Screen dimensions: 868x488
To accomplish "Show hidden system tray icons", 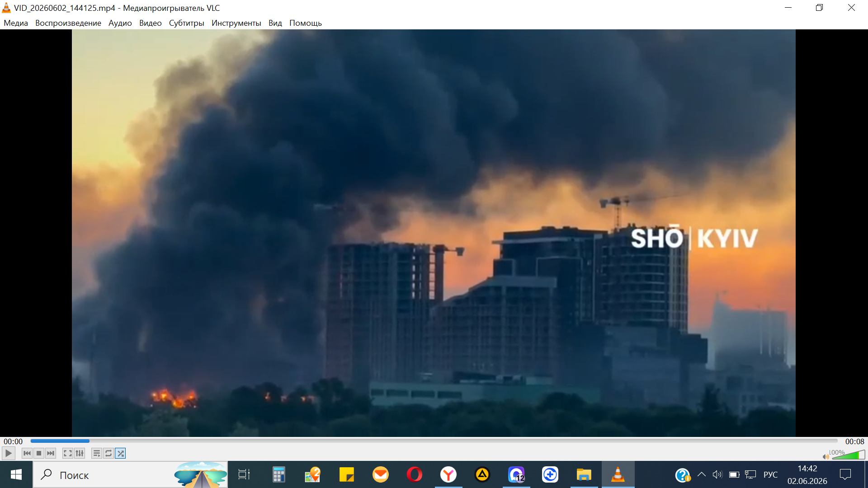I will tap(701, 474).
